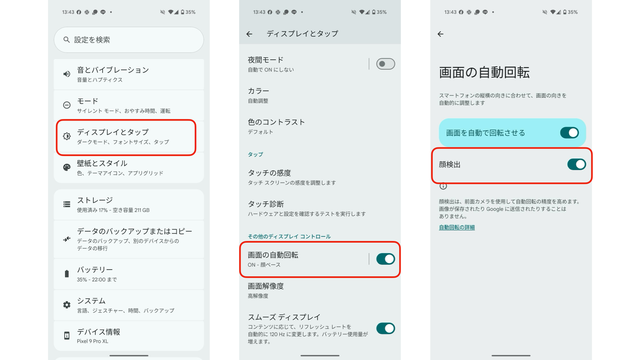The image size is (640, 360).
Task: Open 壁紙とスタイル settings
Action: tap(129, 168)
